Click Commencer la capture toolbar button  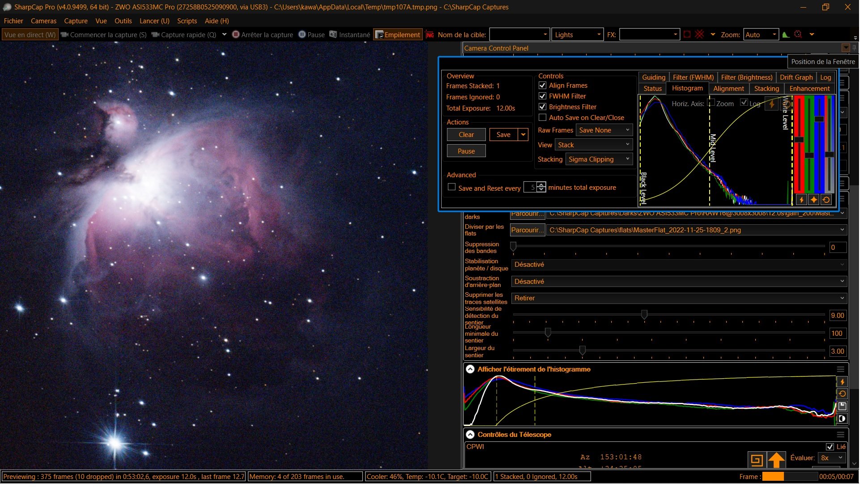(104, 34)
